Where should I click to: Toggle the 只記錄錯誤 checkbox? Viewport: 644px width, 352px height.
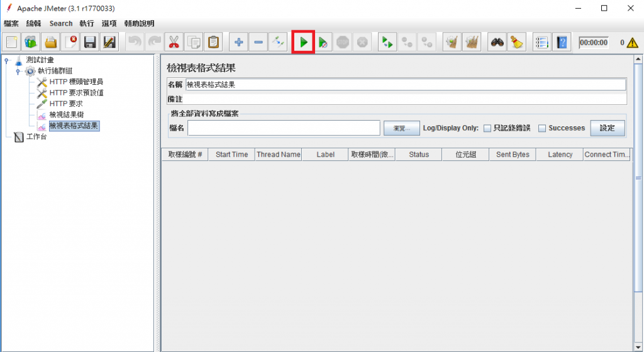(487, 128)
